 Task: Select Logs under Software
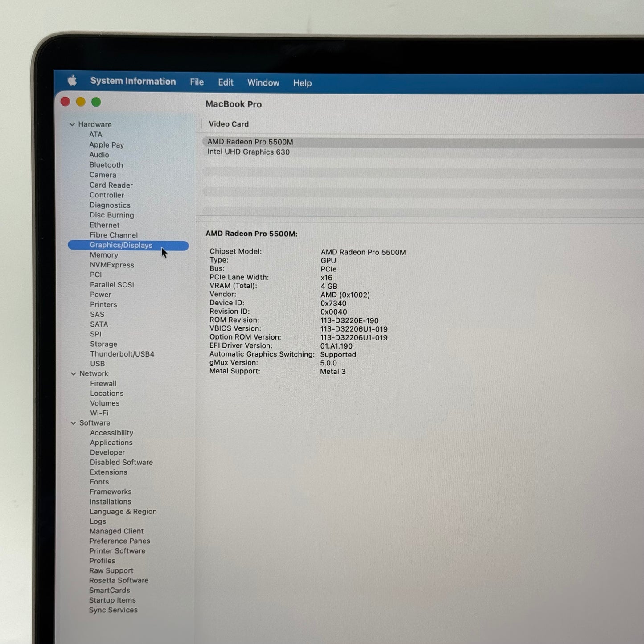98,521
